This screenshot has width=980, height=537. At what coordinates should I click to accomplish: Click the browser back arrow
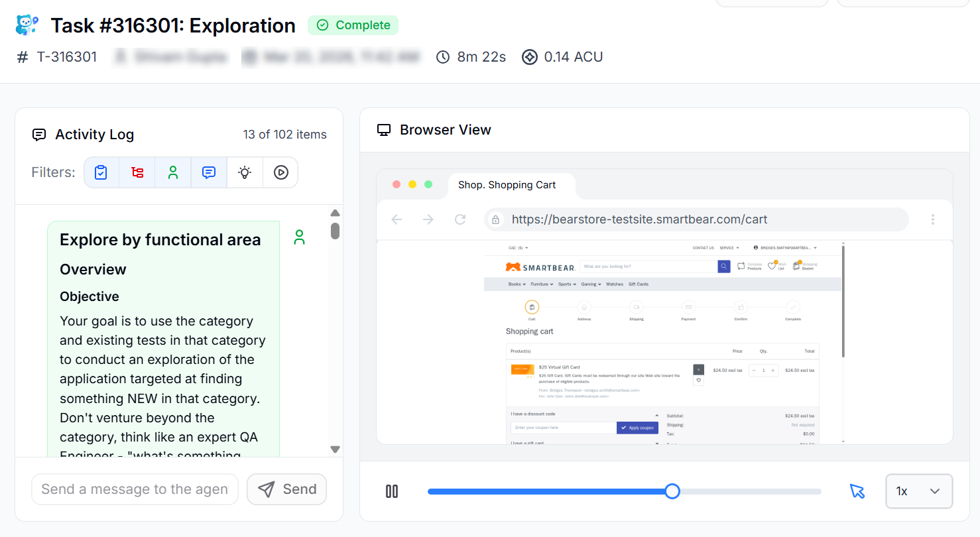tap(397, 219)
